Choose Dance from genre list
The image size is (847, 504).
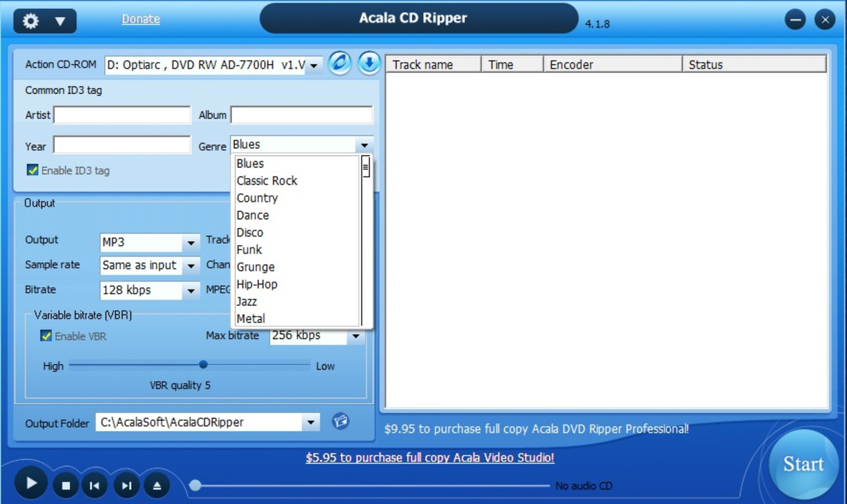(x=297, y=215)
